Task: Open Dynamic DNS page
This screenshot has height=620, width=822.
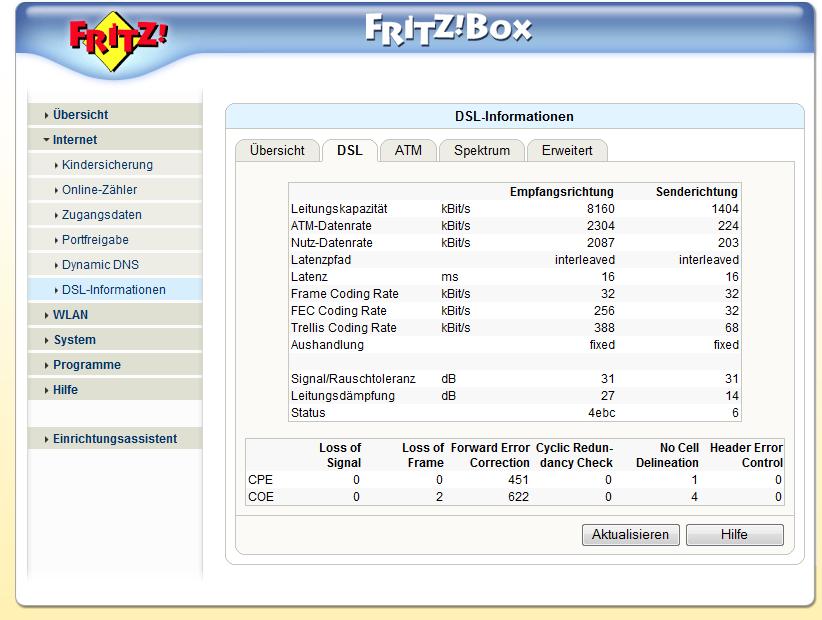Action: pos(115,265)
